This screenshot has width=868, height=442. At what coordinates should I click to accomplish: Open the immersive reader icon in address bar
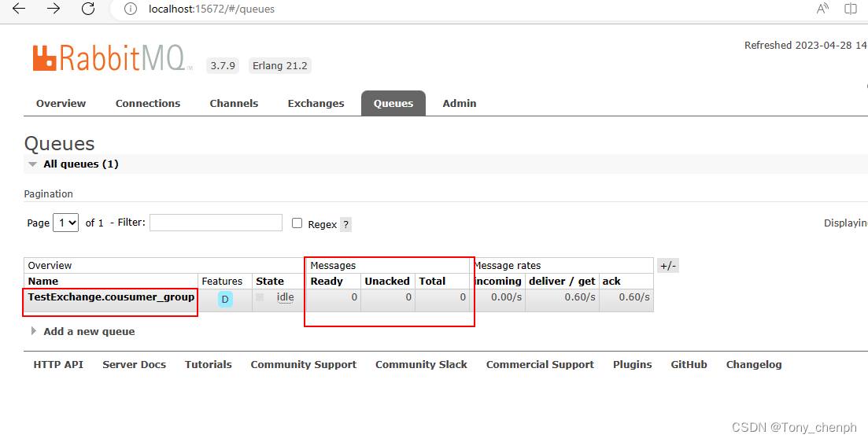tap(850, 9)
